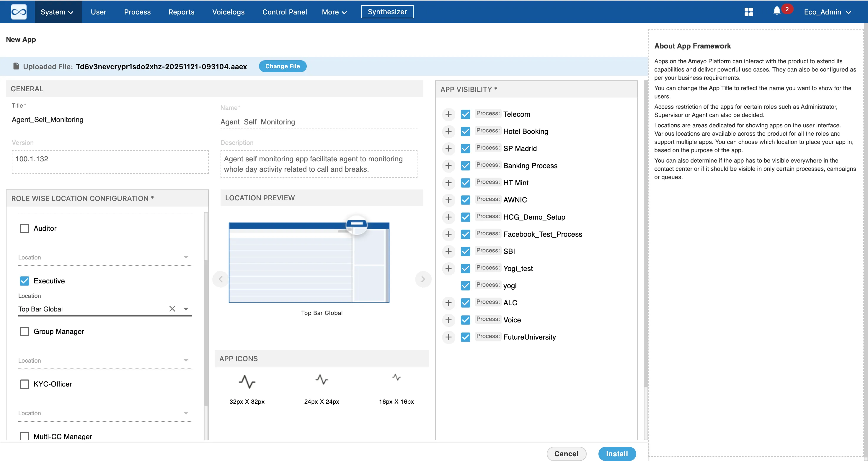Open the Voicelogs tab
The image size is (868, 474).
point(229,12)
